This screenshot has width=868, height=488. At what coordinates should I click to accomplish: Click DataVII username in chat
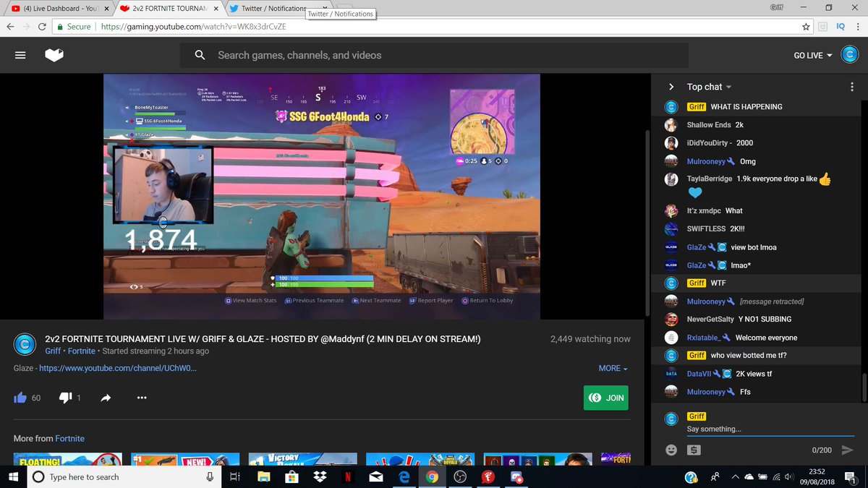(x=698, y=374)
